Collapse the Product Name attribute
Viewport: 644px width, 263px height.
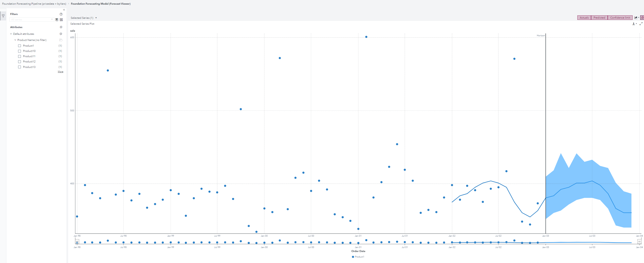point(15,40)
